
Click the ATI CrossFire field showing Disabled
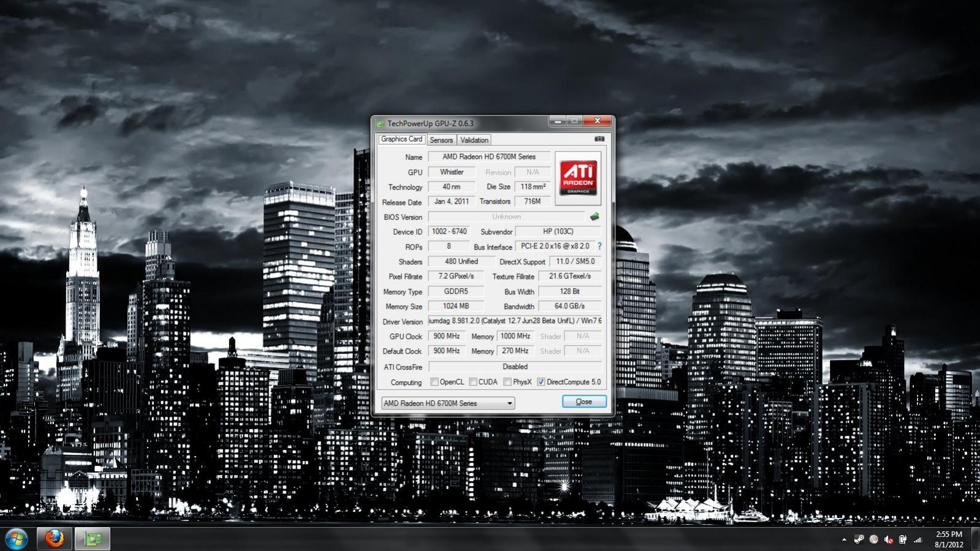click(515, 367)
